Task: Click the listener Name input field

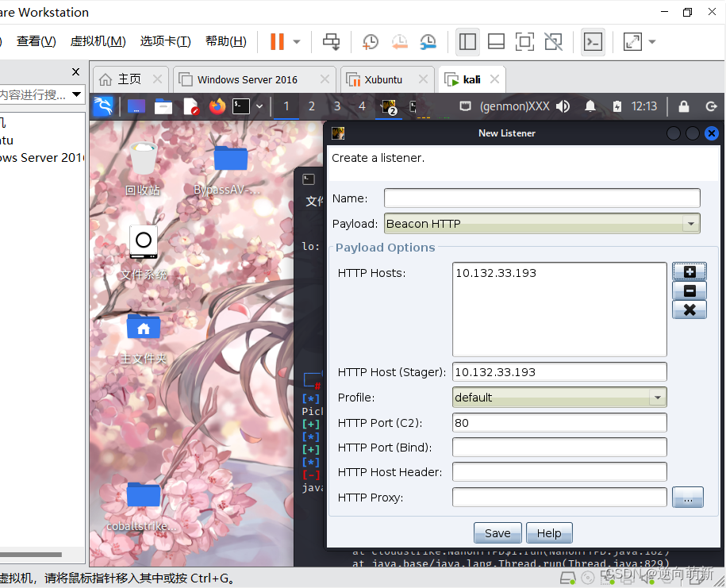Action: pyautogui.click(x=542, y=198)
